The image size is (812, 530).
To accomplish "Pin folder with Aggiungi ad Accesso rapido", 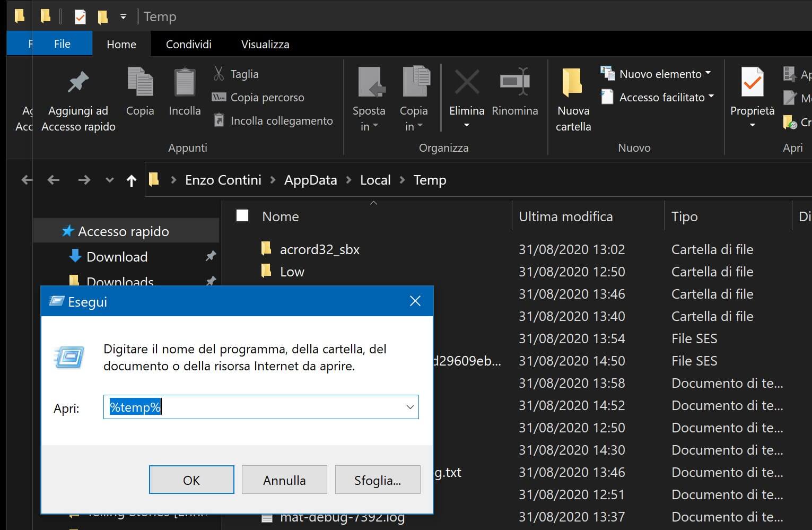I will [x=78, y=83].
